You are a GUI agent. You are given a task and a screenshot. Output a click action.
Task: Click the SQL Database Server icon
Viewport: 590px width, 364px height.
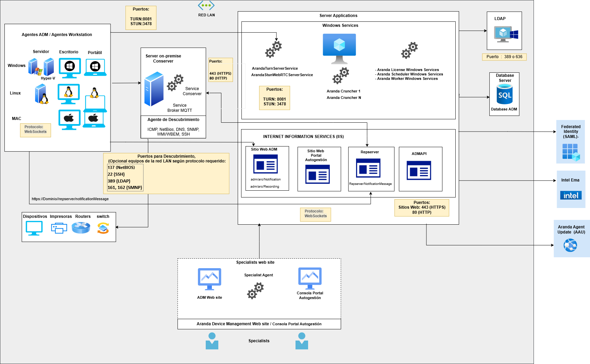(x=504, y=94)
